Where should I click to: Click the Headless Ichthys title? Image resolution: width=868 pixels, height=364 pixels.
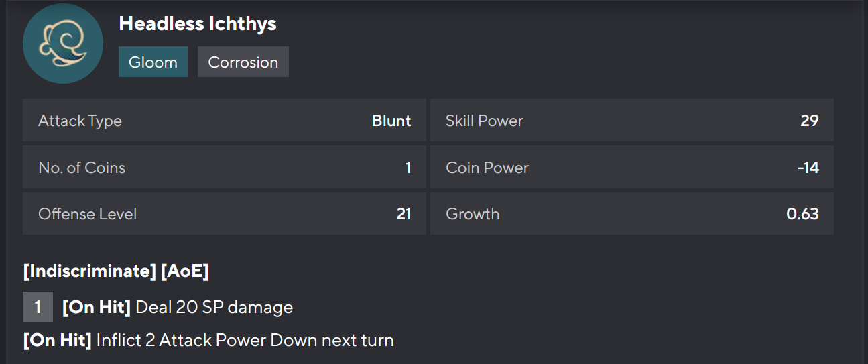pyautogui.click(x=198, y=24)
